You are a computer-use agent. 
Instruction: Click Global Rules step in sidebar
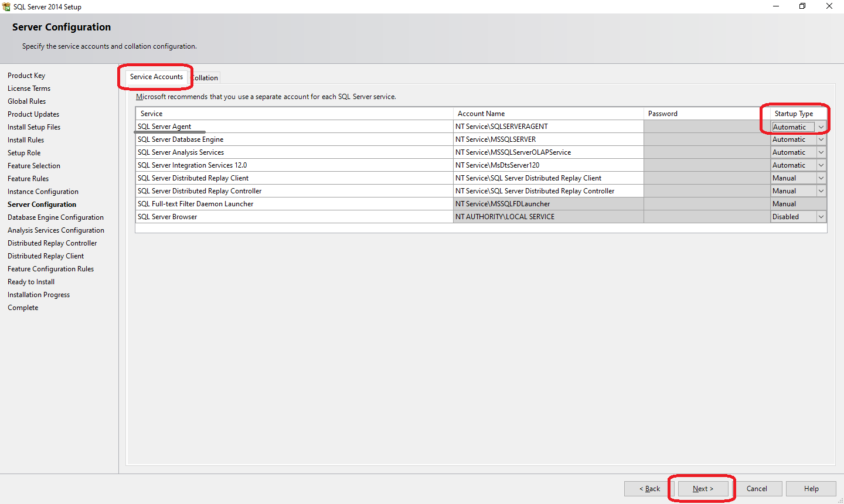27,101
